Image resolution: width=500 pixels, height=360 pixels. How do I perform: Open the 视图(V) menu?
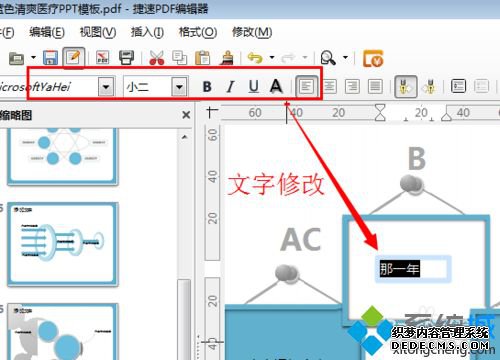98,32
